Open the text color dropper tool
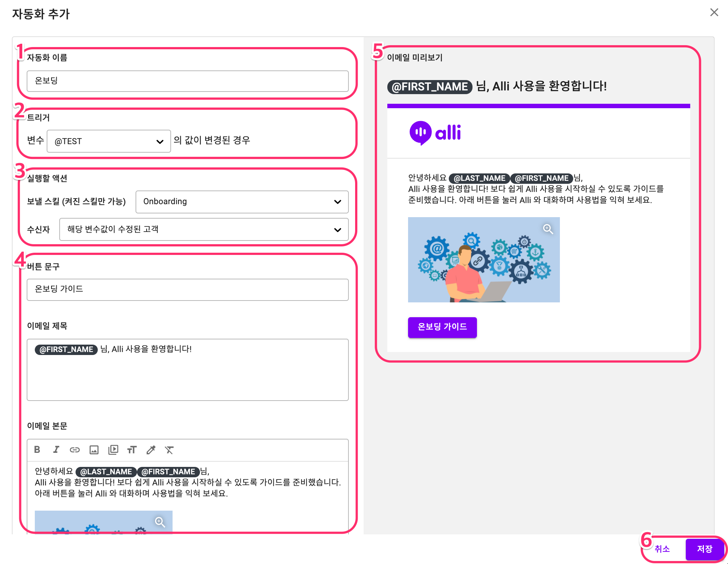The width and height of the screenshot is (728, 564). tap(151, 449)
